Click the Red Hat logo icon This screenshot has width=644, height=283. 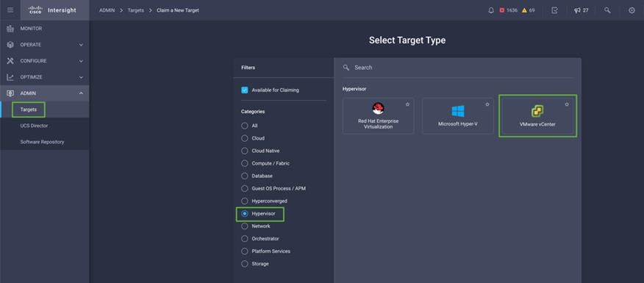tap(378, 109)
